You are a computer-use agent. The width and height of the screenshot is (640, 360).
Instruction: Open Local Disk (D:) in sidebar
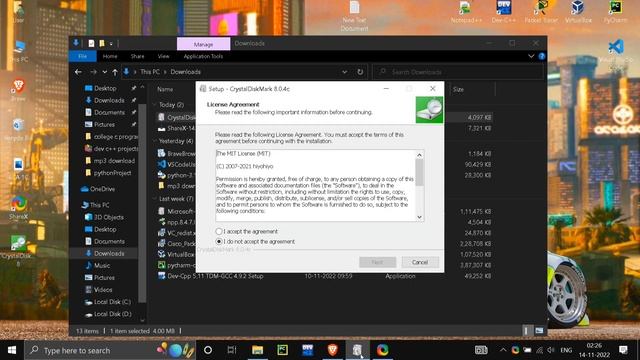point(113,314)
